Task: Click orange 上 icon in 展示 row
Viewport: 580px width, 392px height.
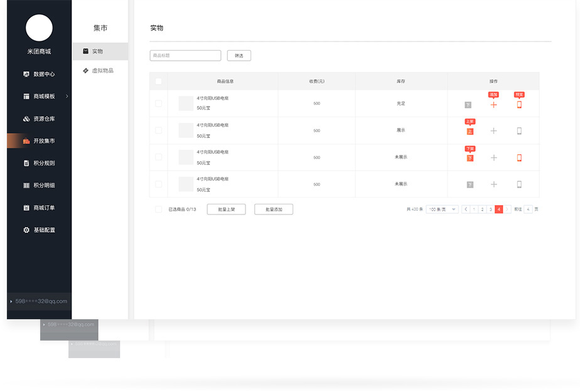Action: click(x=470, y=132)
